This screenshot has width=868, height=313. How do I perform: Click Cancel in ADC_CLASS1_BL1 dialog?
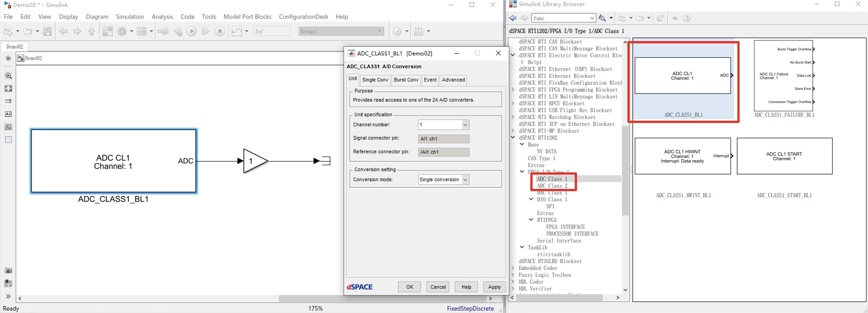pos(438,287)
